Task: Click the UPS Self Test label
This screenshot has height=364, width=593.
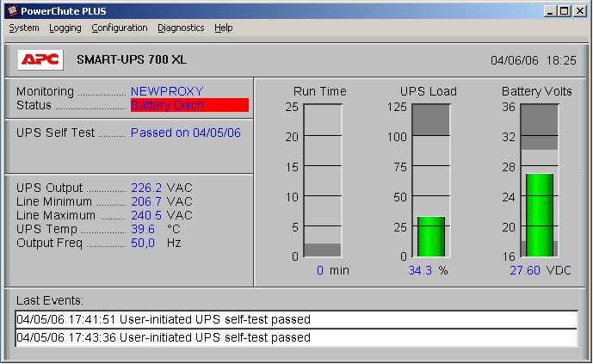Action: click(56, 133)
